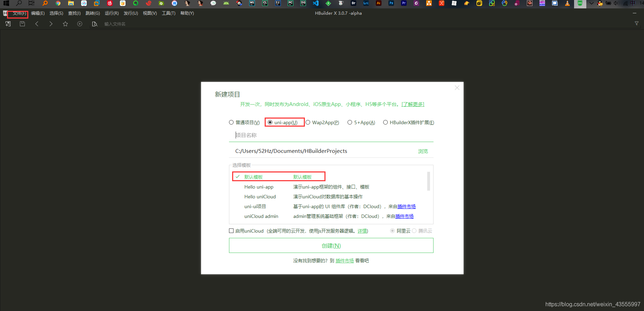This screenshot has height=311, width=644.
Task: Open the VLC cone taskbar icon
Action: [567, 3]
